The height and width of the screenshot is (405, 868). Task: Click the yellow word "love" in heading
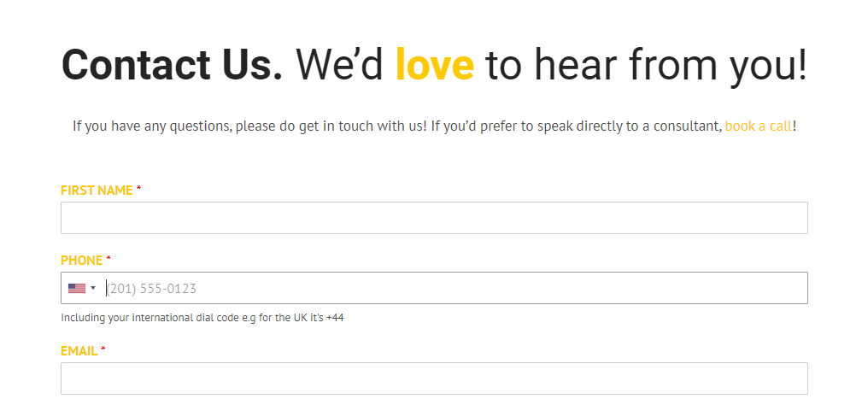[435, 64]
